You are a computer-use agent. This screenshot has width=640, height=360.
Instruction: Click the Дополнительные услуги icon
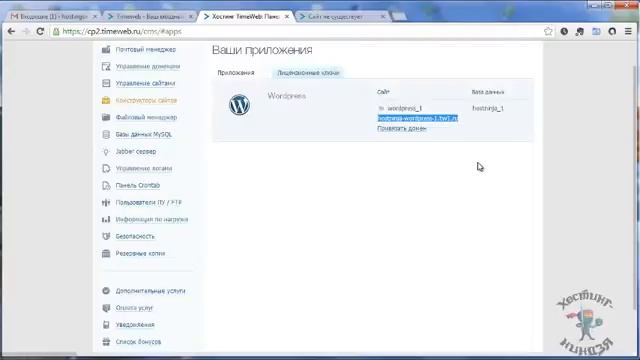(x=106, y=291)
